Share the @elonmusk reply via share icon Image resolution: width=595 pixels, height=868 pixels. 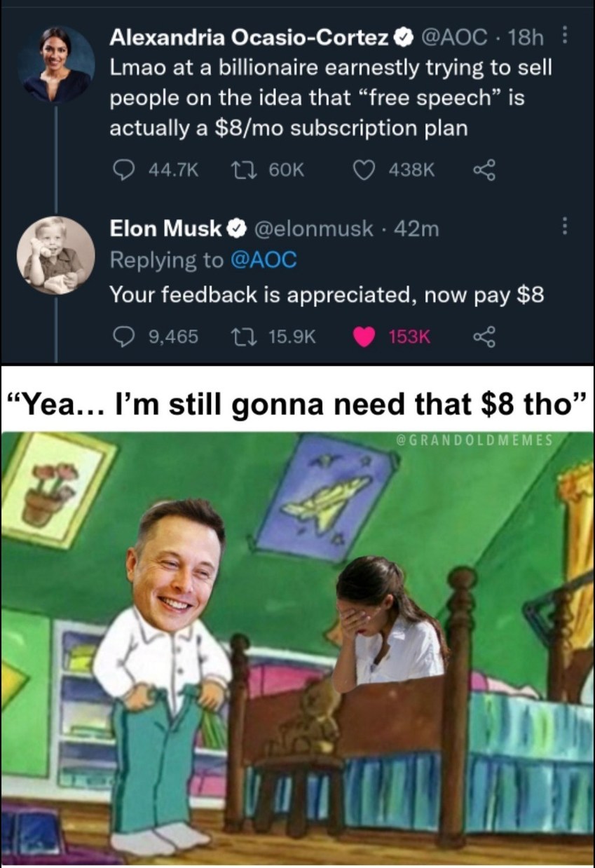484,338
